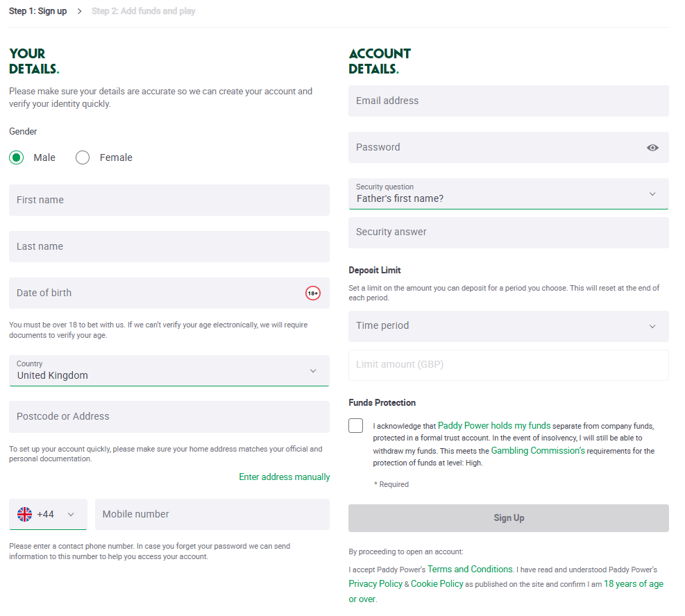Tick the Funds Protection acknowledgement checkbox
This screenshot has width=685, height=616.
click(x=356, y=425)
